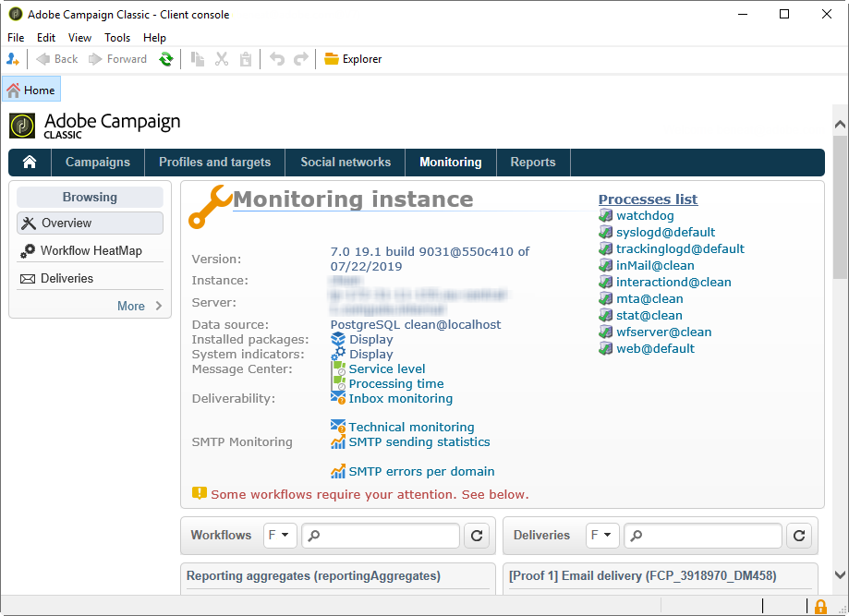The width and height of the screenshot is (849, 616).
Task: Go Forward using toolbar arrow
Action: (x=117, y=59)
